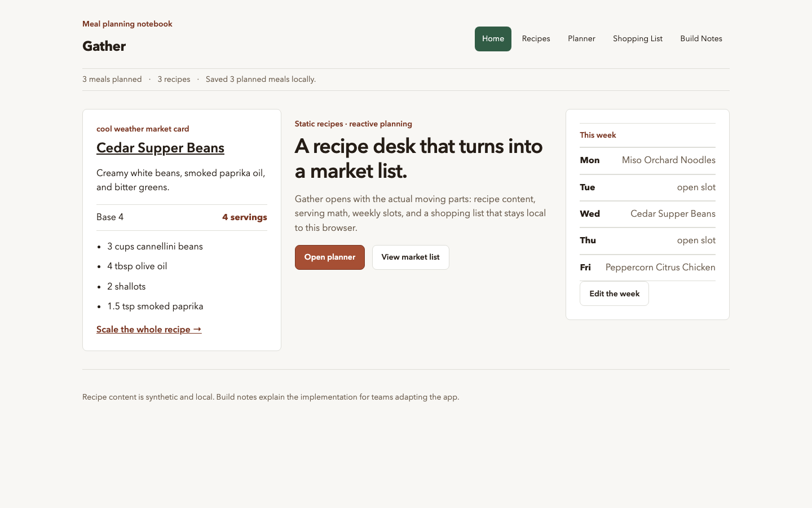
Task: Click the 'Base 4' text
Action: click(110, 217)
